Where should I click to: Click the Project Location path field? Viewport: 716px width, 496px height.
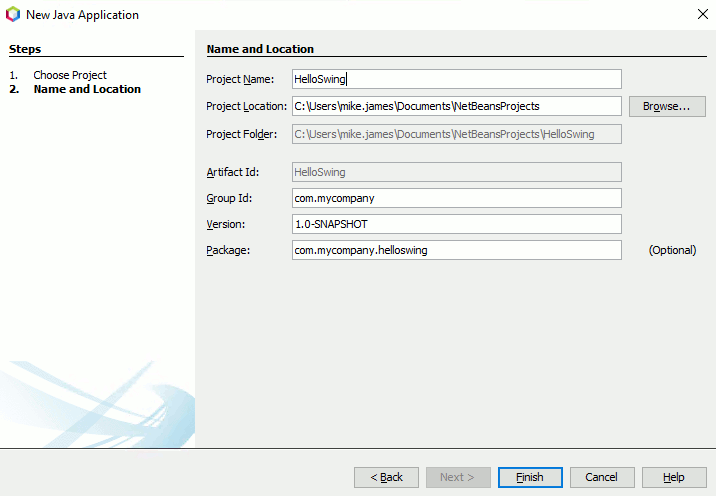(x=457, y=106)
